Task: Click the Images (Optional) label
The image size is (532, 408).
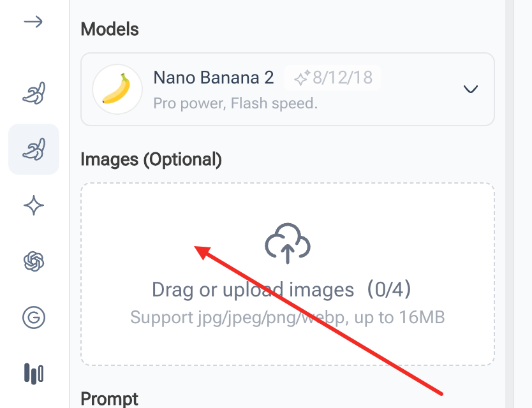Action: (x=151, y=159)
